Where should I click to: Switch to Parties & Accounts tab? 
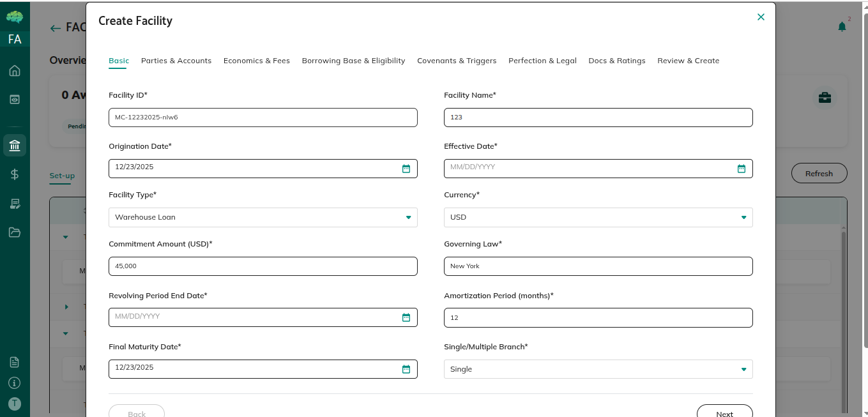coord(176,61)
